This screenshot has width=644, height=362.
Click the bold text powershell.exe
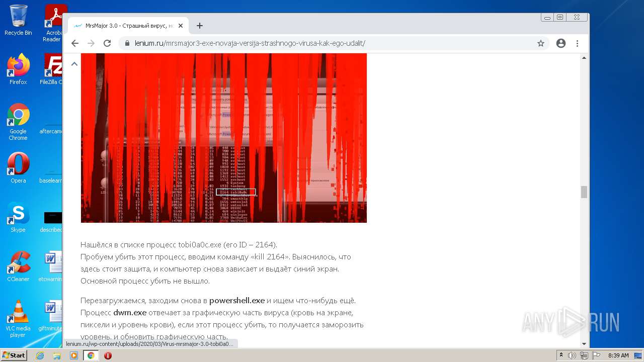click(x=237, y=301)
